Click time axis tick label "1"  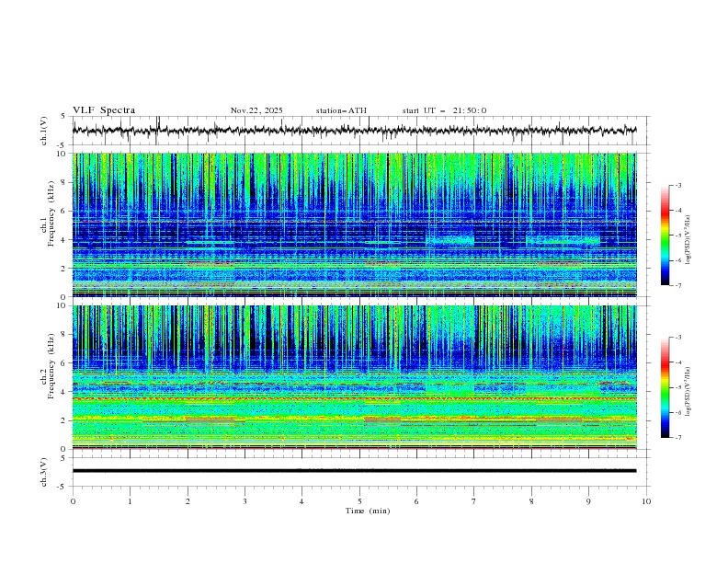(130, 501)
